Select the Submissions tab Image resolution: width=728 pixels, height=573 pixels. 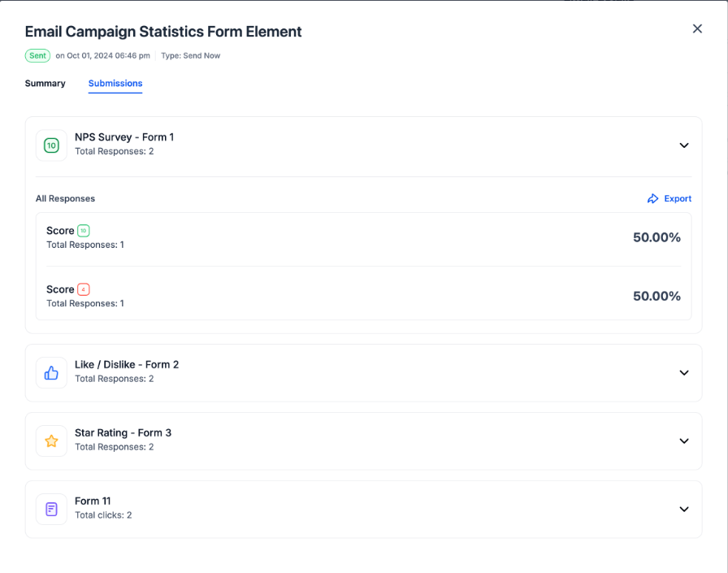[x=115, y=83]
